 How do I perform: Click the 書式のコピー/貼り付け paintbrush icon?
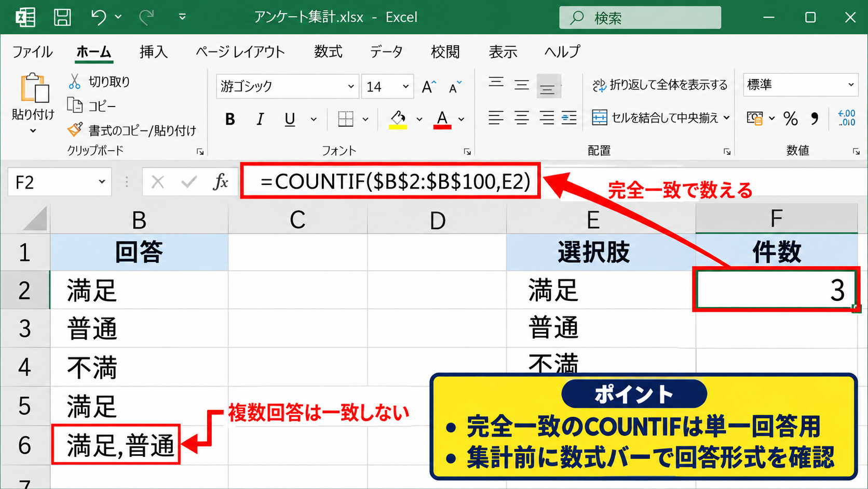[x=75, y=129]
